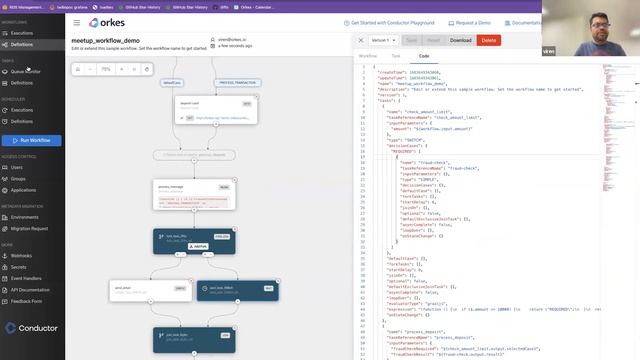This screenshot has width=640, height=360.
Task: Open Task Definitions under Tasks section
Action: (22, 83)
